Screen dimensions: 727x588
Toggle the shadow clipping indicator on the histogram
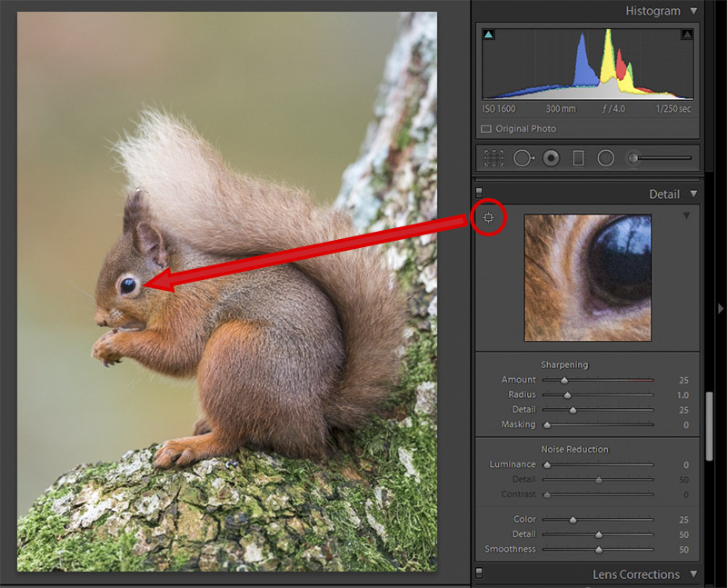487,33
